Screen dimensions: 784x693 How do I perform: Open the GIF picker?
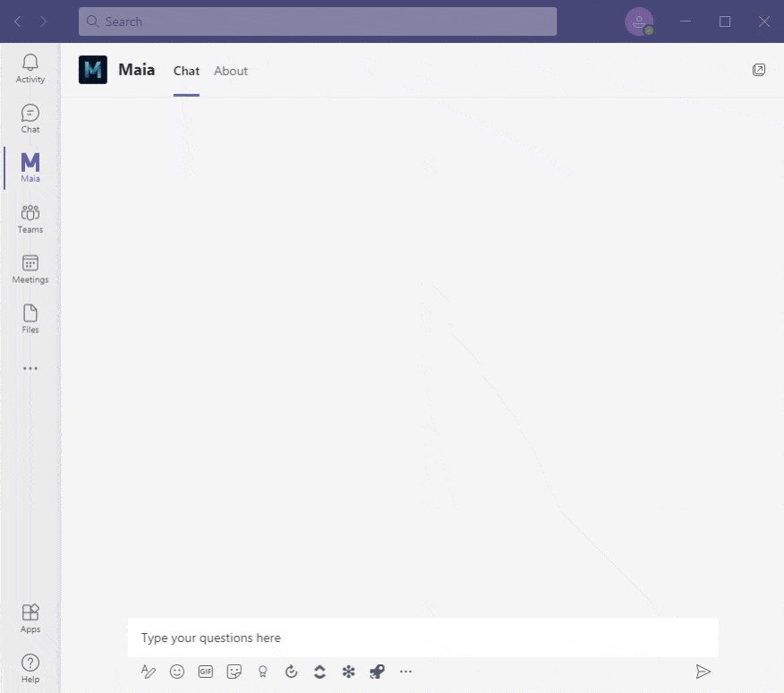pyautogui.click(x=206, y=672)
